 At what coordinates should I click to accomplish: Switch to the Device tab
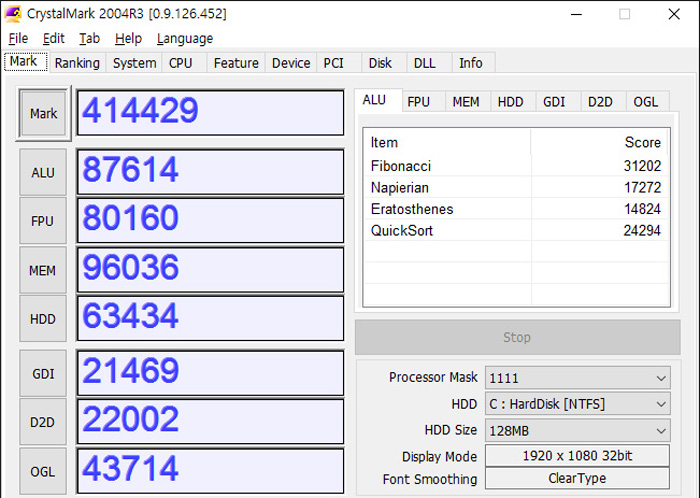pyautogui.click(x=291, y=63)
